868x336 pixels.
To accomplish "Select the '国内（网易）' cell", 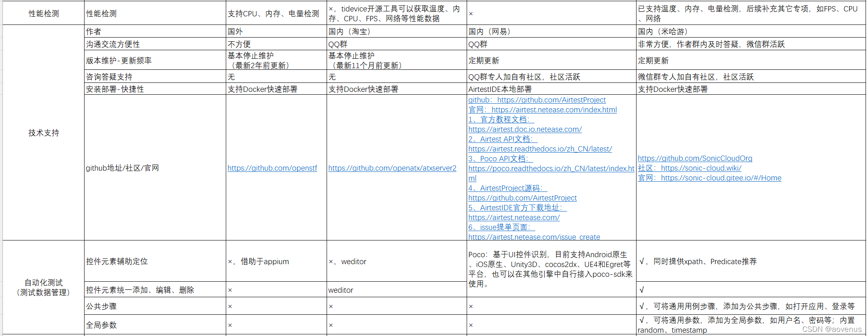I will (x=552, y=31).
